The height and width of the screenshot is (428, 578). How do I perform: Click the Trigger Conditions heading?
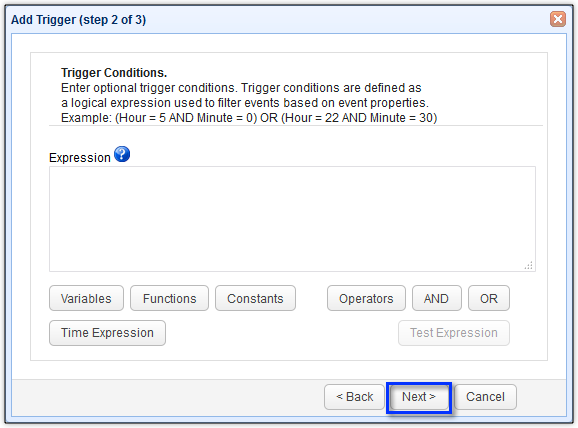114,73
